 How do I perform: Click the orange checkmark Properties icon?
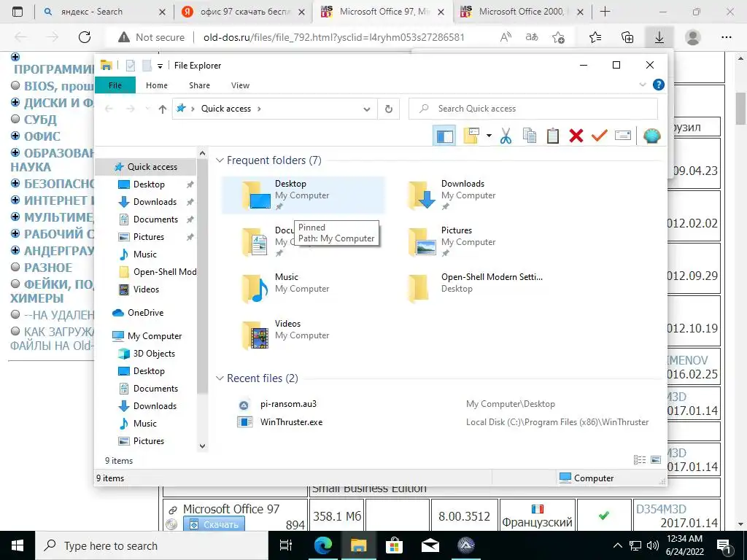click(600, 136)
